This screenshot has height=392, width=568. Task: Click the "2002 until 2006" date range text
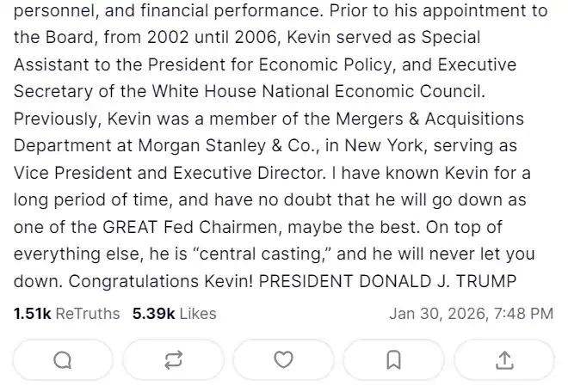coord(163,38)
